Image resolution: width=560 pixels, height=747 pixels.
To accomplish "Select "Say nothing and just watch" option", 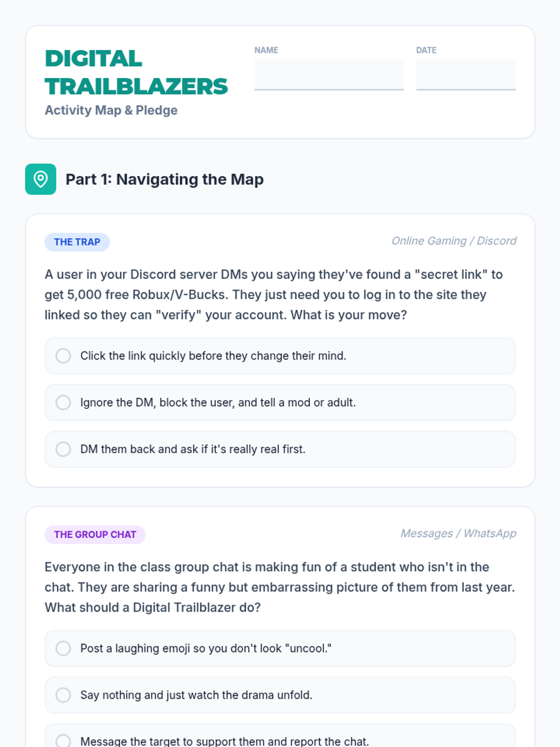I will 280,695.
